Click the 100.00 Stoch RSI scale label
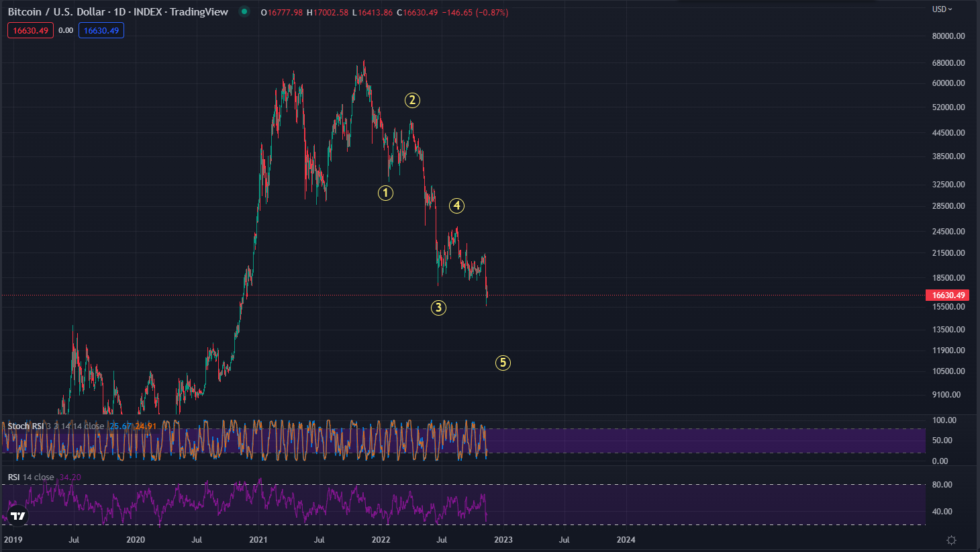Viewport: 980px width, 552px height. tap(944, 420)
